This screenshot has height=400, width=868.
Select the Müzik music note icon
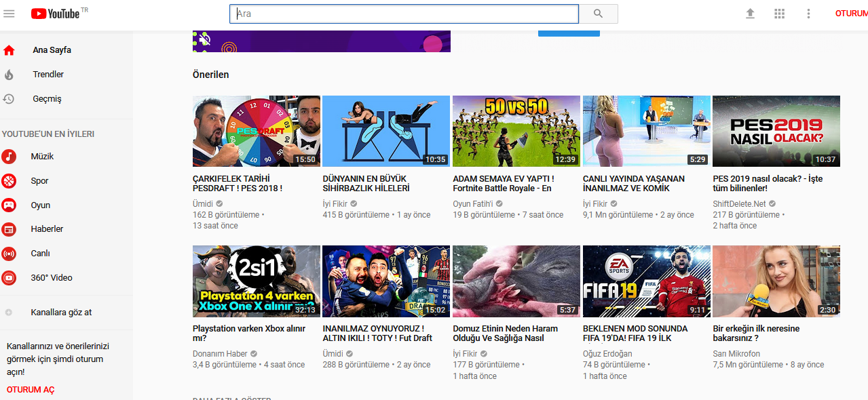[9, 157]
